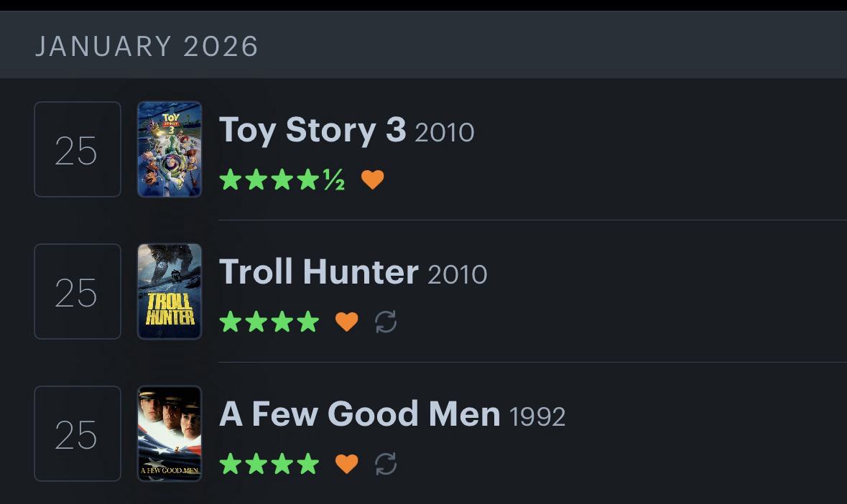Open the A Few Good Men poster
Viewport: 847px width, 504px height.
(170, 434)
